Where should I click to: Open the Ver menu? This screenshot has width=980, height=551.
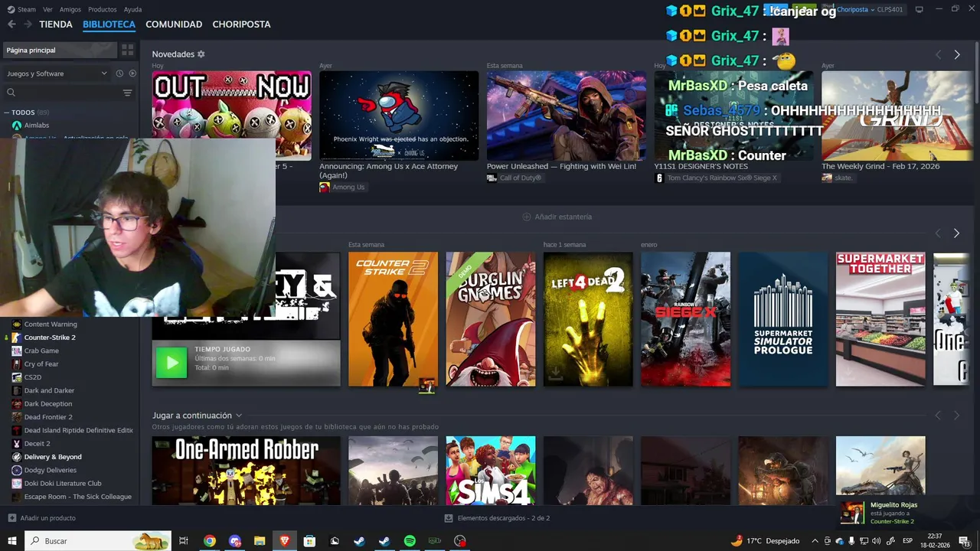tap(47, 9)
